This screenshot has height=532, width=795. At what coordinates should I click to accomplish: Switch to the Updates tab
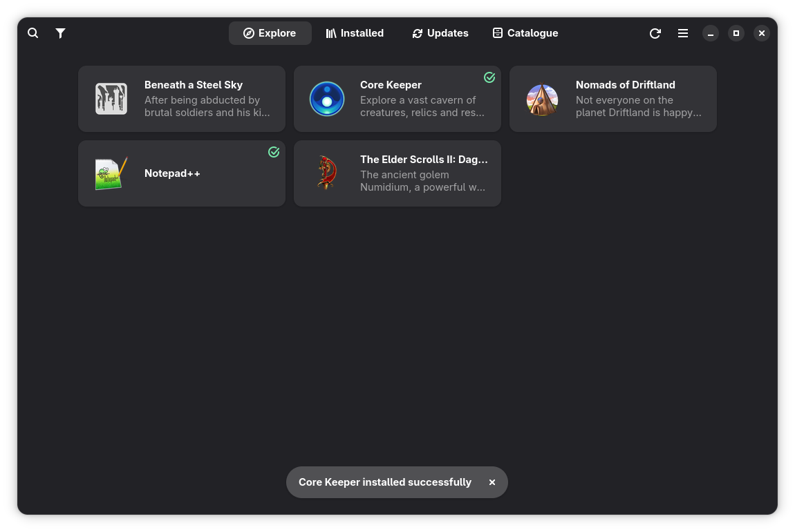click(440, 33)
